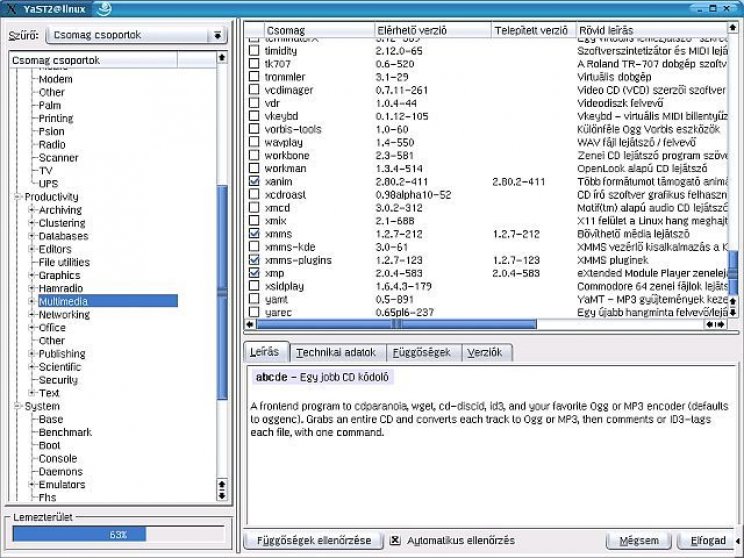
Task: Select the Printing group
Action: point(56,118)
